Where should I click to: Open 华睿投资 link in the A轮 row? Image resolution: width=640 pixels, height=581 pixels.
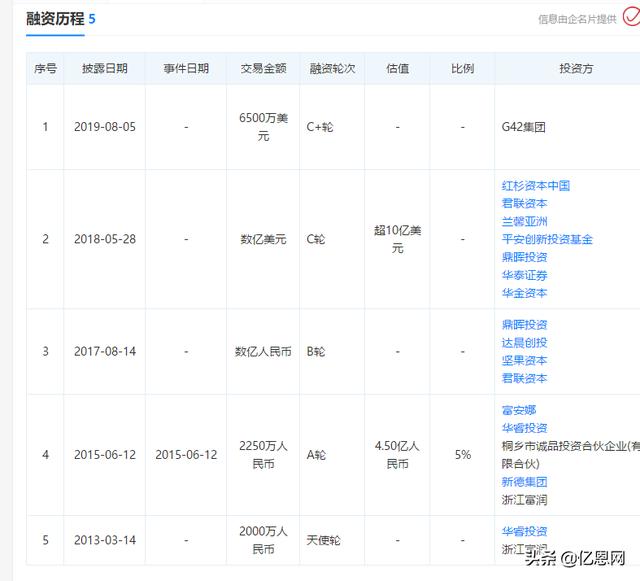524,428
